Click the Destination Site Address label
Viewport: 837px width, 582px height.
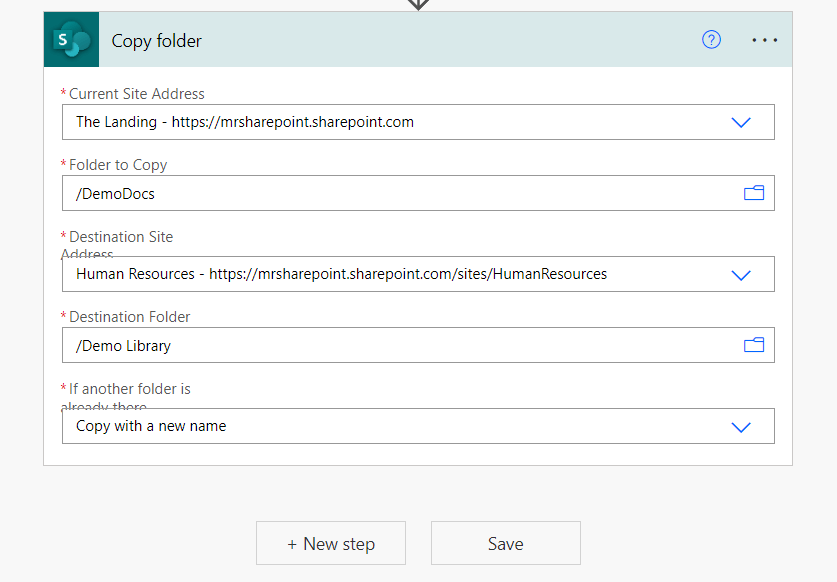(117, 245)
